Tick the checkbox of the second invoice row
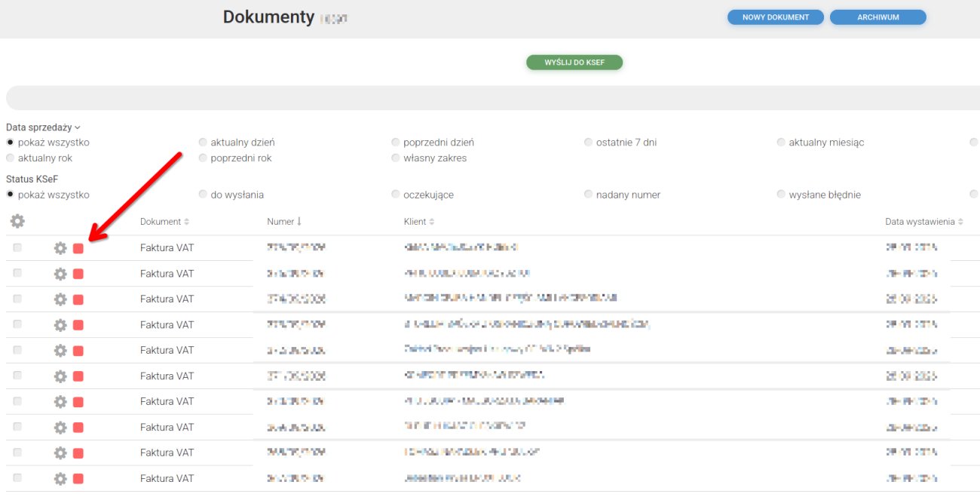Viewport: 980px width, 497px height. point(17,273)
